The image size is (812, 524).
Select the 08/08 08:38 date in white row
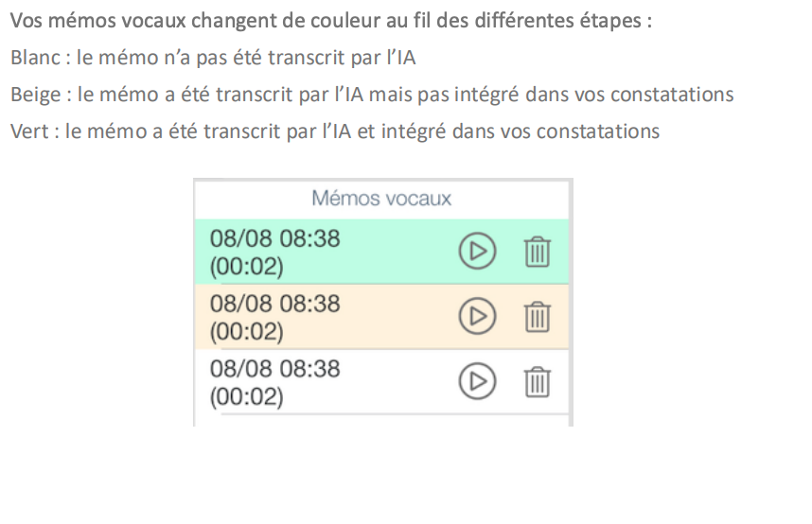pos(274,368)
